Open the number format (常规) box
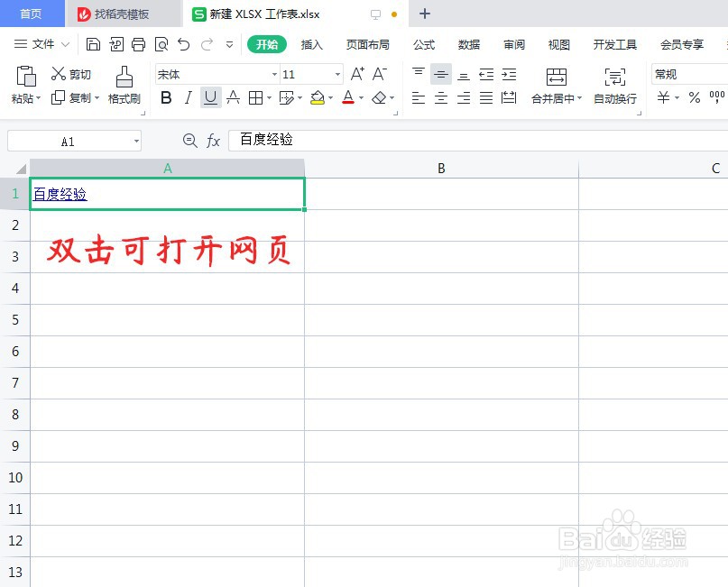 [689, 74]
